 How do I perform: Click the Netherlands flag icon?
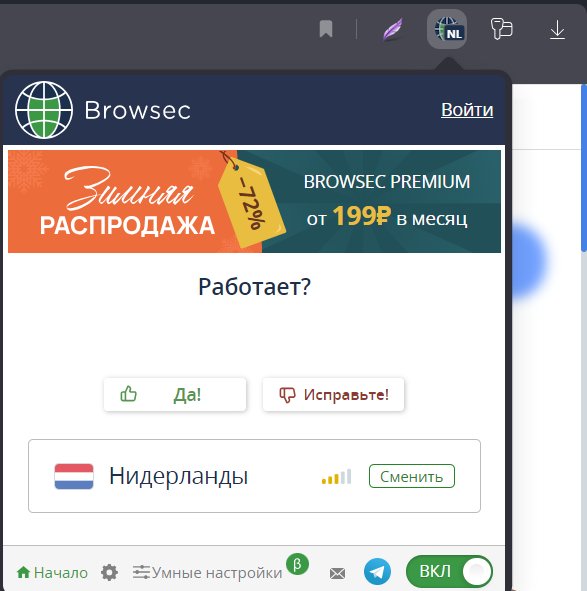[x=74, y=476]
